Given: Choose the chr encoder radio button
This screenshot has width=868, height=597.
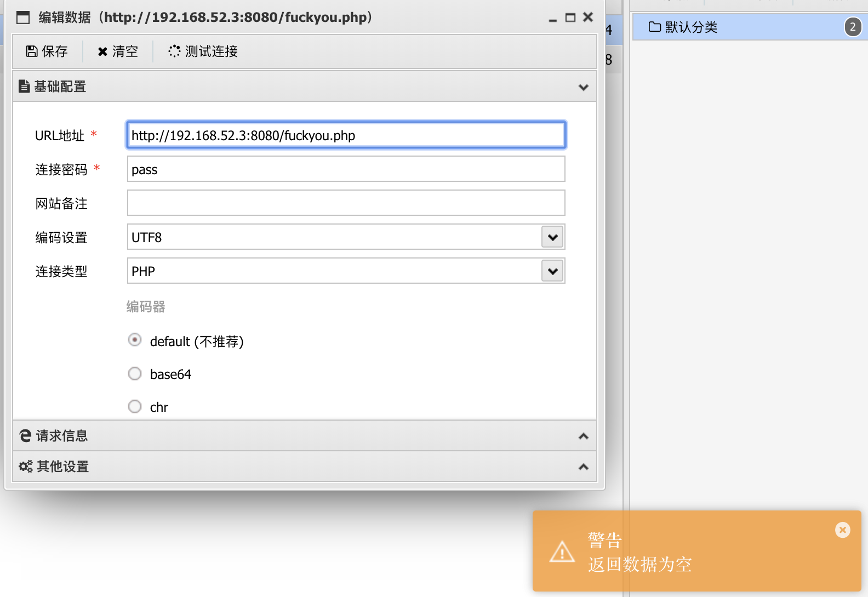Looking at the screenshot, I should pyautogui.click(x=135, y=406).
